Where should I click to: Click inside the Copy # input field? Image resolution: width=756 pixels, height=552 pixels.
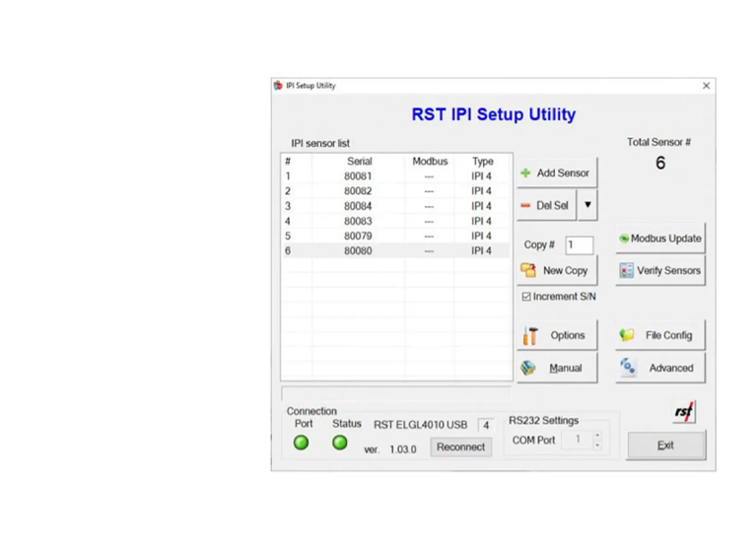coord(579,244)
